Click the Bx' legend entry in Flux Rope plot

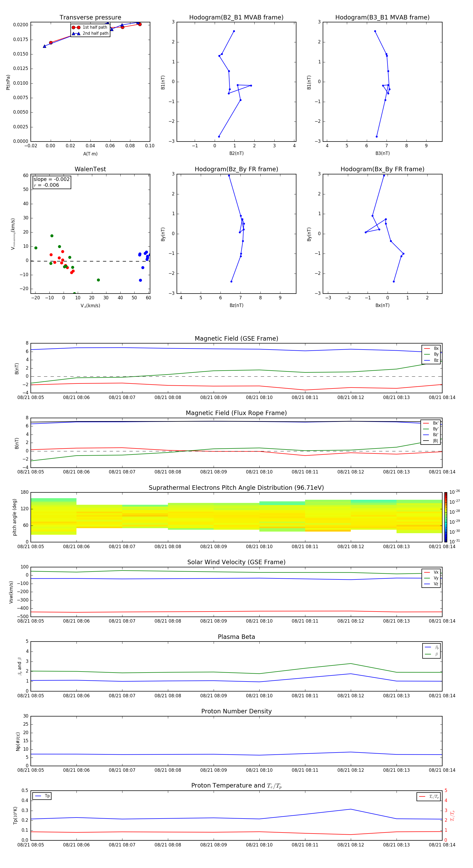[431, 423]
